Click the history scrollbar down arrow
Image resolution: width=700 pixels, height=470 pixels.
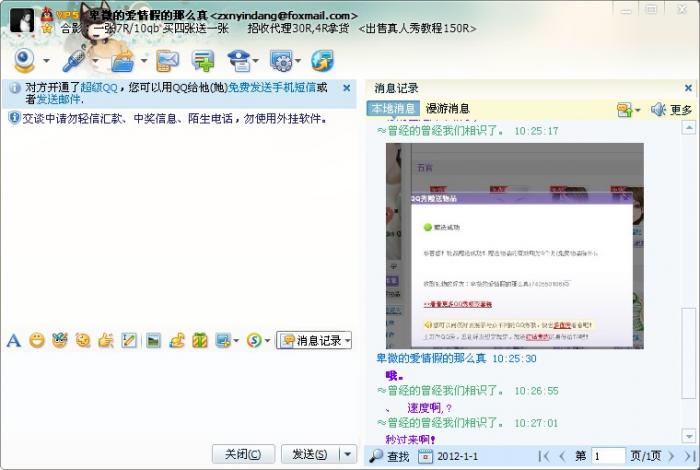coord(689,435)
